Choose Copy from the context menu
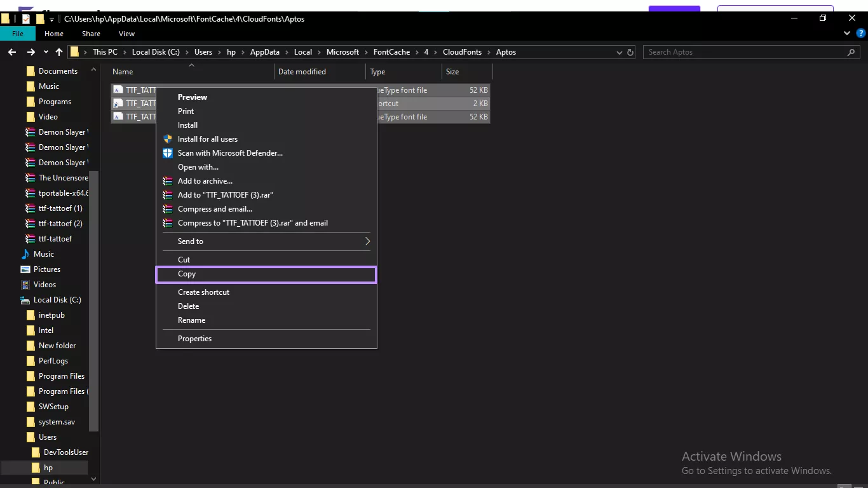The width and height of the screenshot is (868, 488). tap(187, 274)
